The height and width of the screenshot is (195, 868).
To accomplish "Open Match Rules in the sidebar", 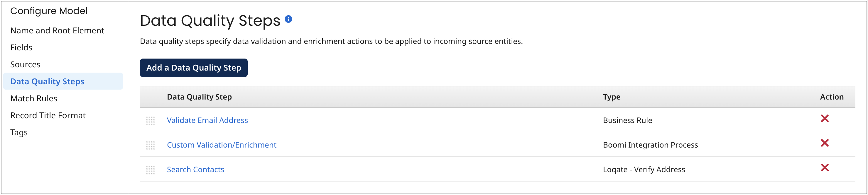I will tap(34, 98).
